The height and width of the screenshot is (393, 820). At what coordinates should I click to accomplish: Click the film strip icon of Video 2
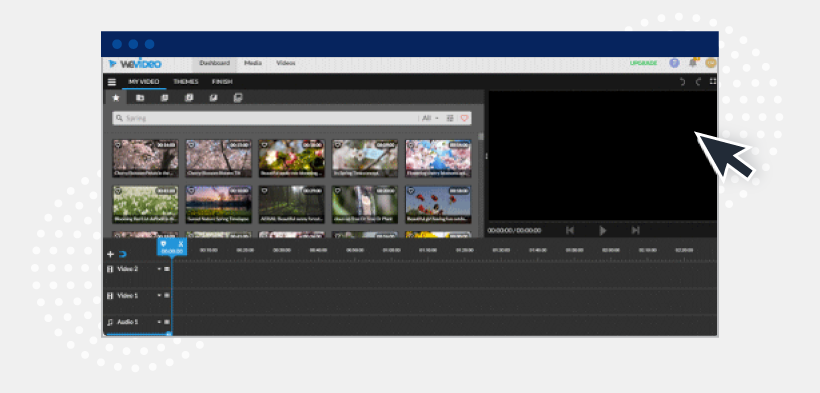pos(110,269)
